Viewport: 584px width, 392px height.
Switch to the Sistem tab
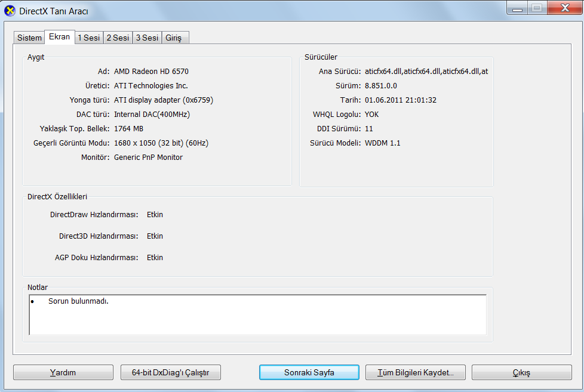click(x=29, y=38)
